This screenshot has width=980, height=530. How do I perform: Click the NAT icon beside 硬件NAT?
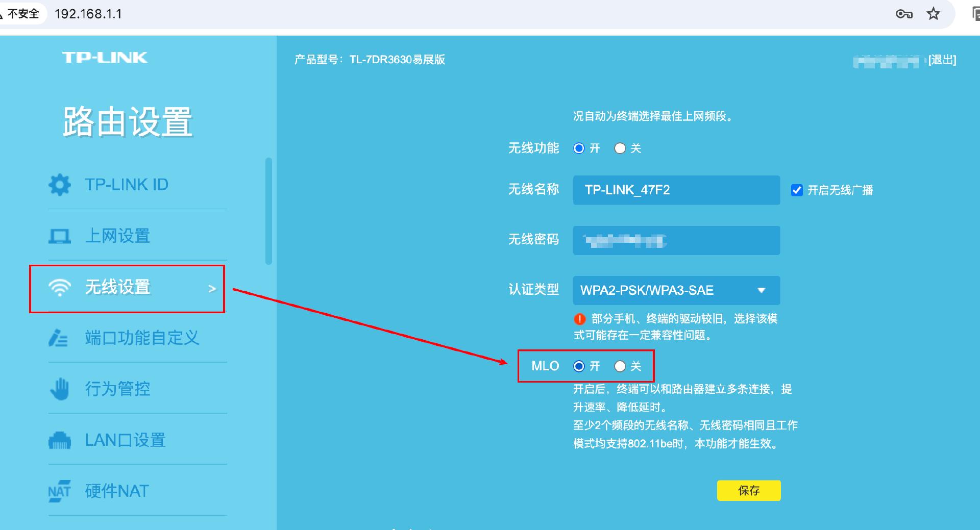pos(59,491)
